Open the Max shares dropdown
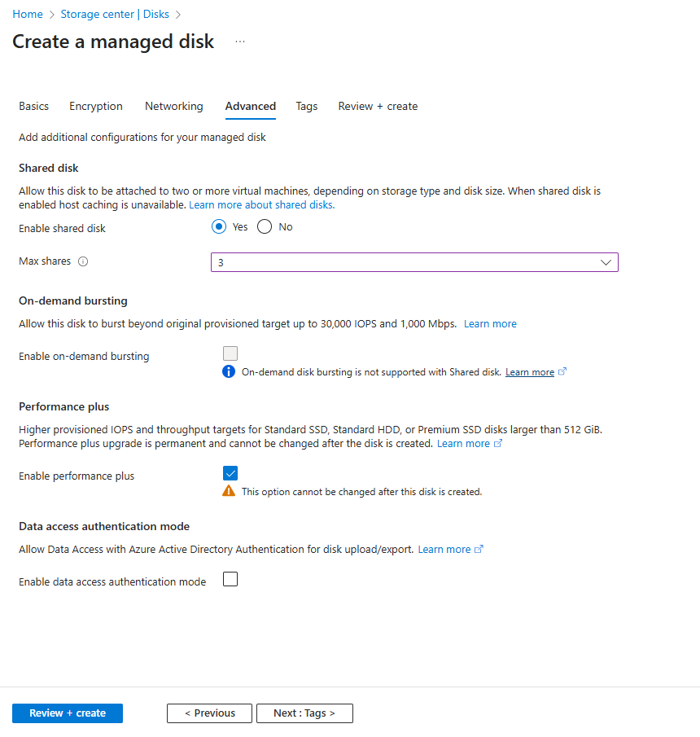The width and height of the screenshot is (700, 737). [x=413, y=261]
